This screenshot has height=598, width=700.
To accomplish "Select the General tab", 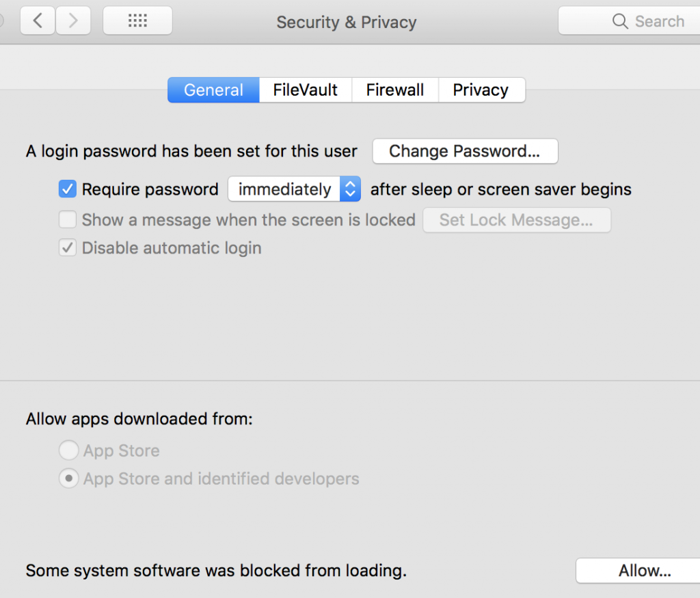I will click(213, 90).
